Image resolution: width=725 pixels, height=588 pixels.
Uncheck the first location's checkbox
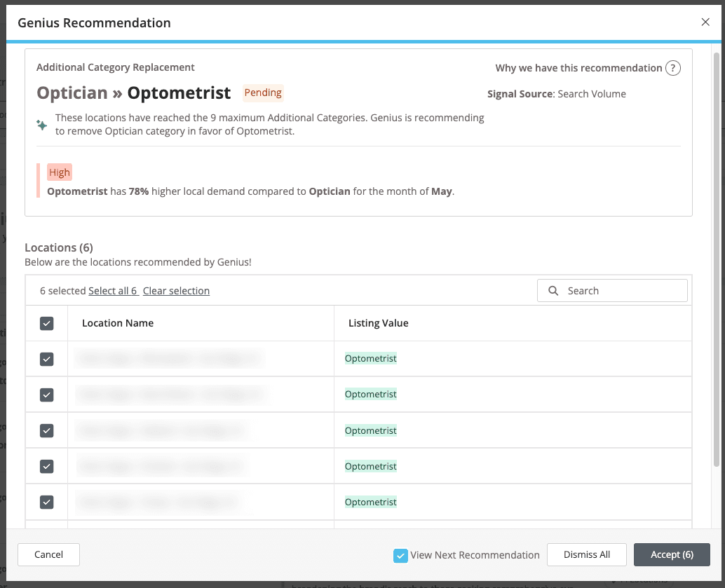point(46,358)
